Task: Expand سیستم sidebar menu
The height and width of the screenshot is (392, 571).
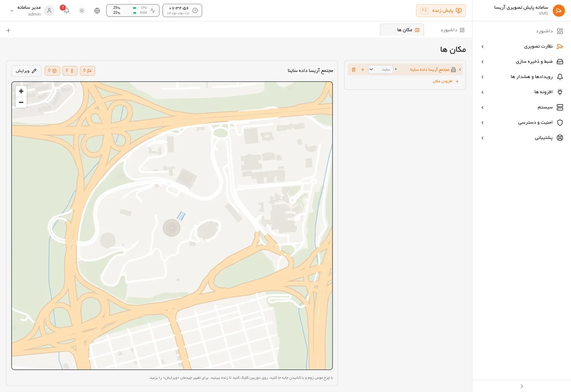Action: (x=522, y=107)
